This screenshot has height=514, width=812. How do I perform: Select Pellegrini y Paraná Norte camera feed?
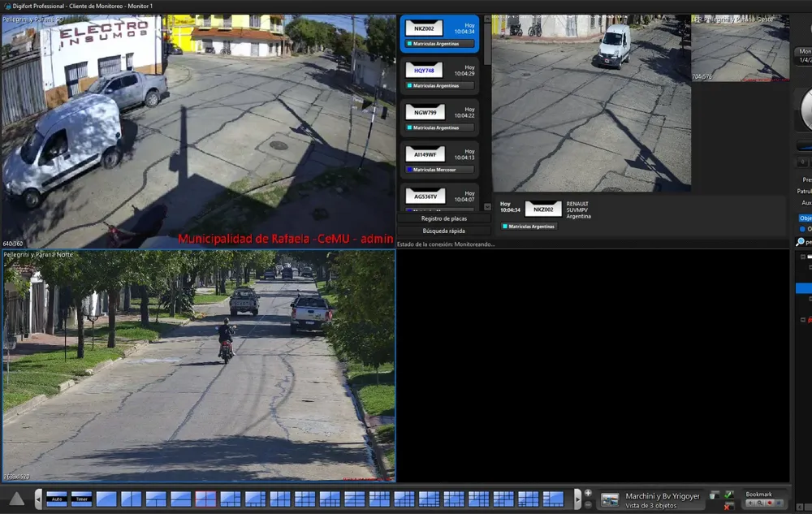tap(198, 365)
